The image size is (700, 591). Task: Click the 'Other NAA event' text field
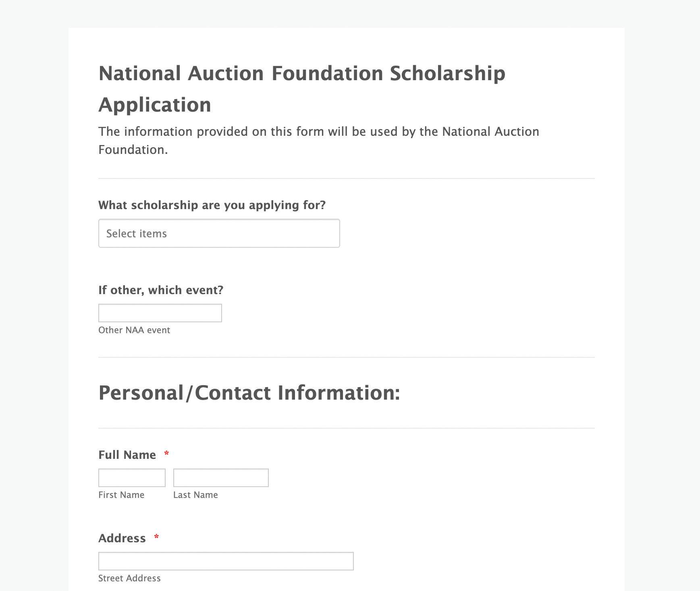click(160, 313)
